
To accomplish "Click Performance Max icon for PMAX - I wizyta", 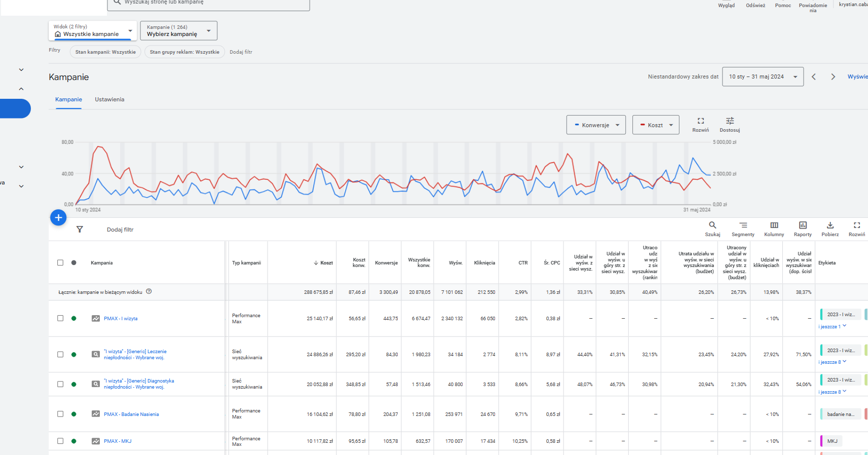I will (x=96, y=319).
